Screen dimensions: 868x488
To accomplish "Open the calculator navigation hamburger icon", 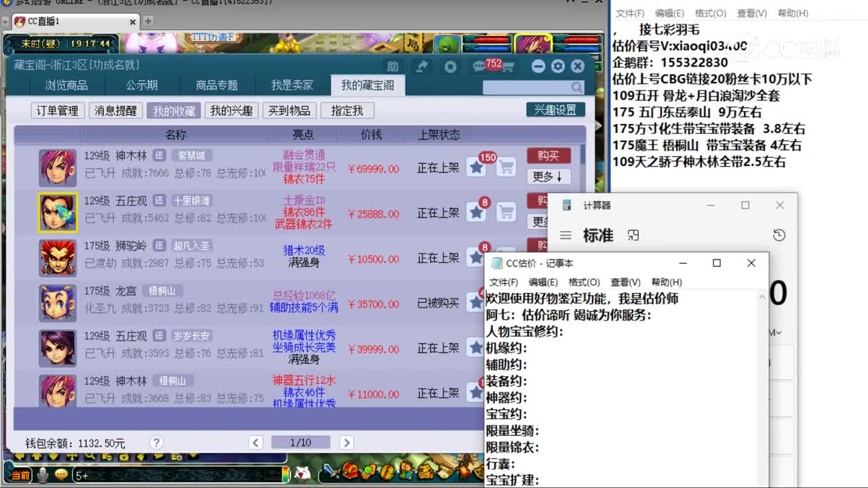I will pyautogui.click(x=566, y=235).
